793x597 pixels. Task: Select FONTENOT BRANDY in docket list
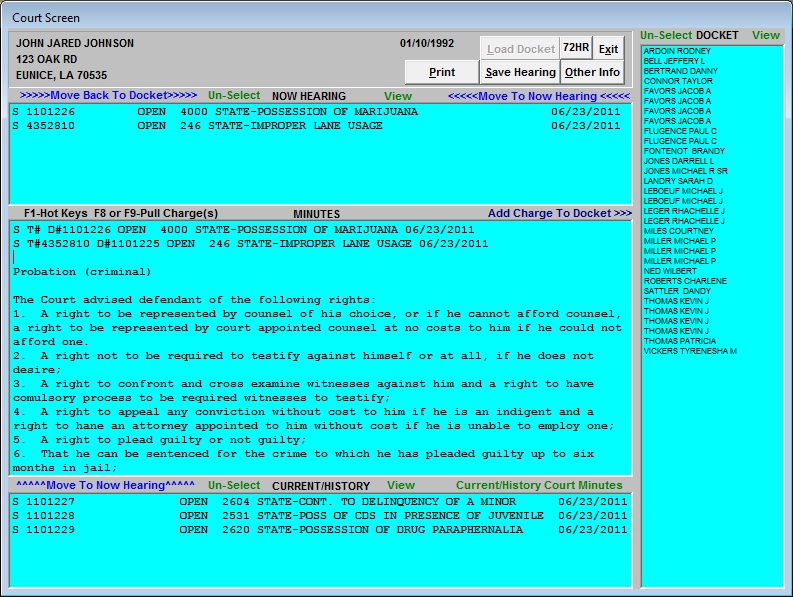pos(684,151)
